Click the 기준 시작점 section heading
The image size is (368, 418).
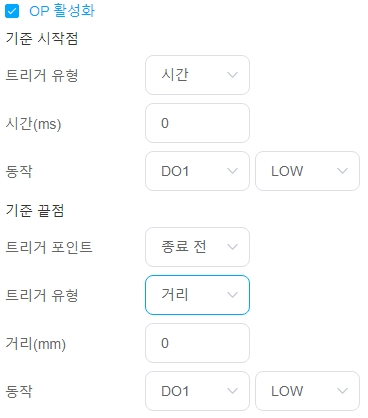click(x=42, y=39)
